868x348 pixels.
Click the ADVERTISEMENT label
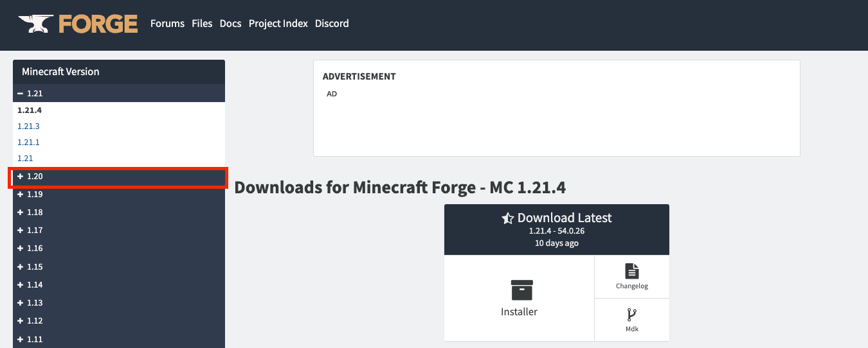[359, 76]
